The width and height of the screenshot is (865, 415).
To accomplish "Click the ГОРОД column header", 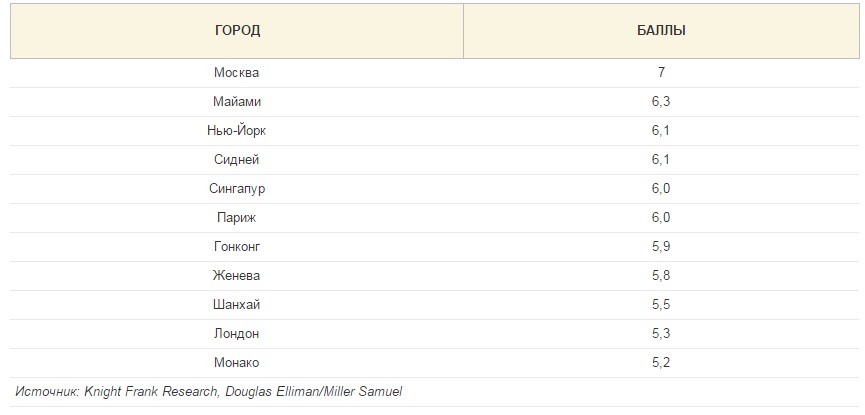I will [237, 30].
